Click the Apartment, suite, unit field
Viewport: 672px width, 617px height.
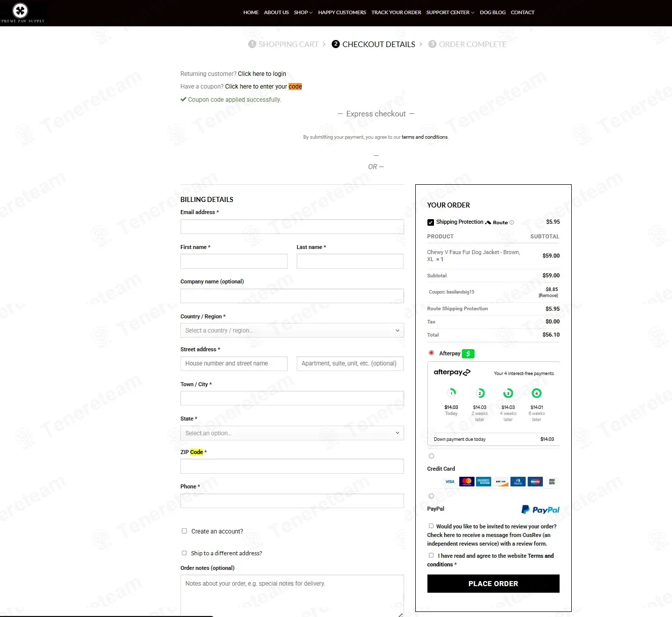tap(350, 363)
